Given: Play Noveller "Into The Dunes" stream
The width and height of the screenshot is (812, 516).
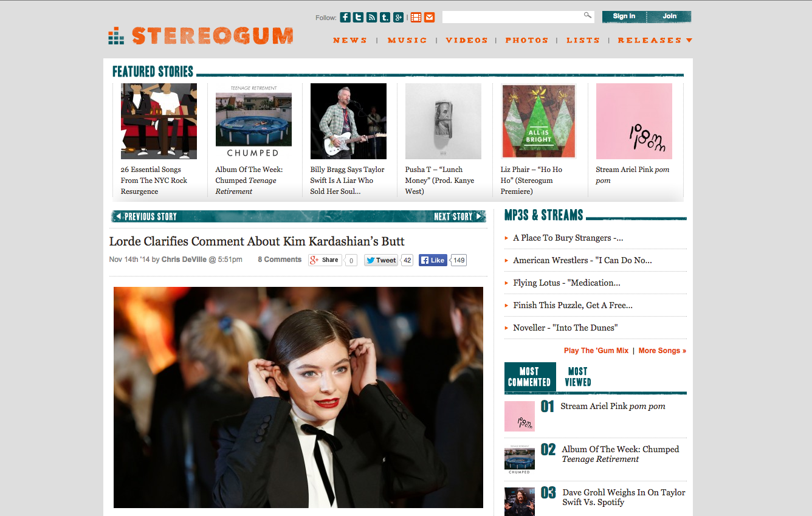Looking at the screenshot, I should (565, 328).
